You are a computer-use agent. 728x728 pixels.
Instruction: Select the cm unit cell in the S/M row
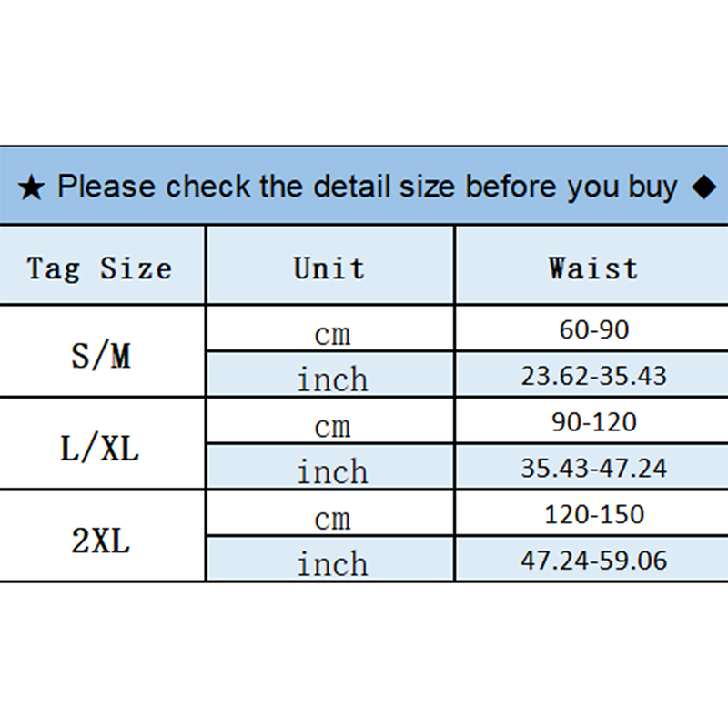click(x=331, y=334)
